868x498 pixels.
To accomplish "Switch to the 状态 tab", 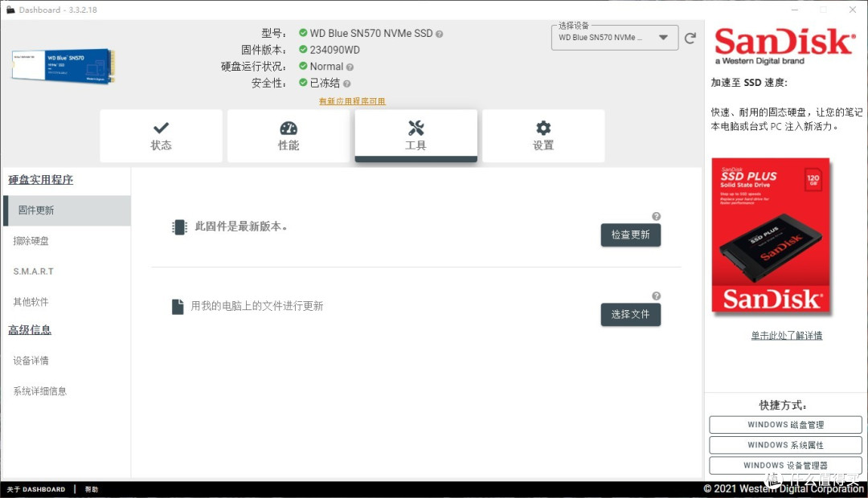I will pyautogui.click(x=161, y=136).
